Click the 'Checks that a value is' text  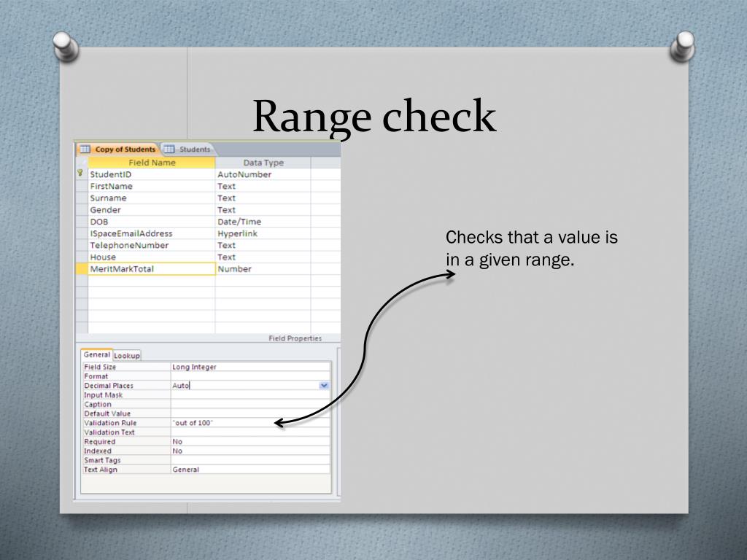[532, 237]
